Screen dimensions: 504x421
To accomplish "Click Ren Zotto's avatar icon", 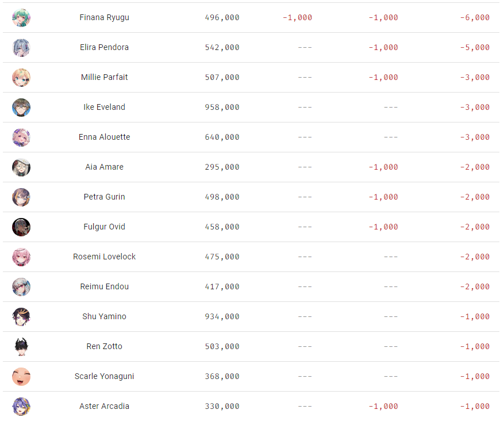I will 21,347.
